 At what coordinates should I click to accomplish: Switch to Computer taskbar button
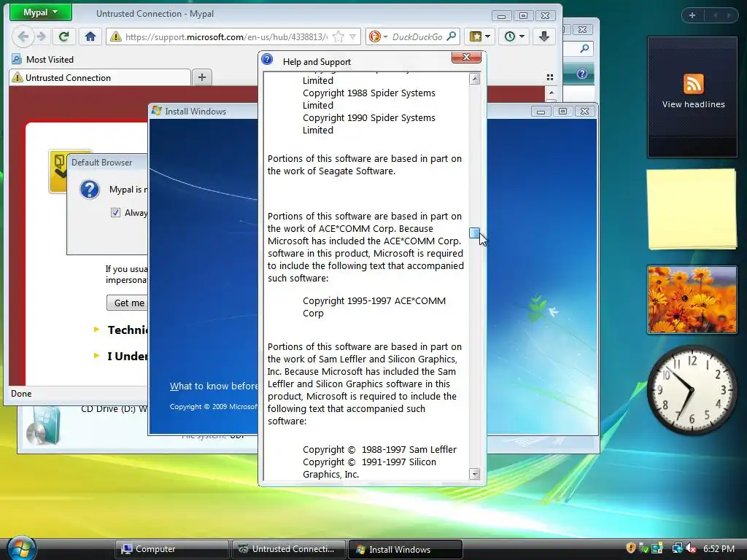click(x=171, y=549)
